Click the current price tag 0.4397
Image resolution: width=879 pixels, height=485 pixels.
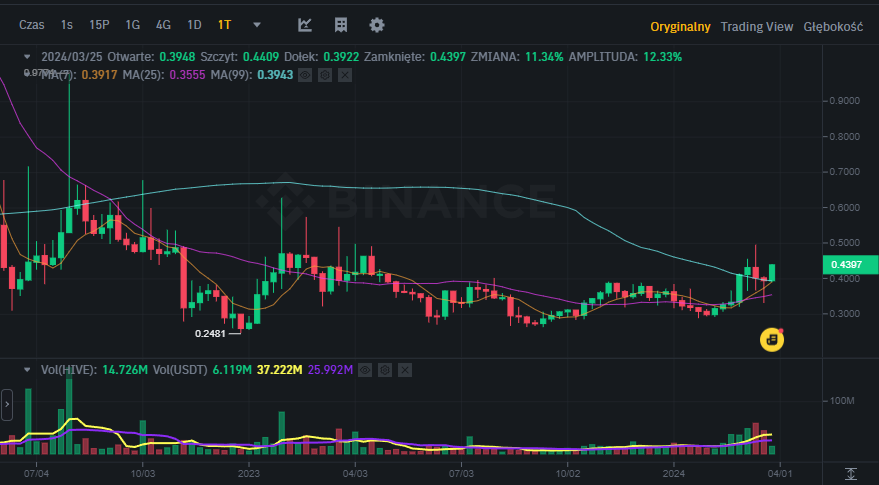click(850, 265)
